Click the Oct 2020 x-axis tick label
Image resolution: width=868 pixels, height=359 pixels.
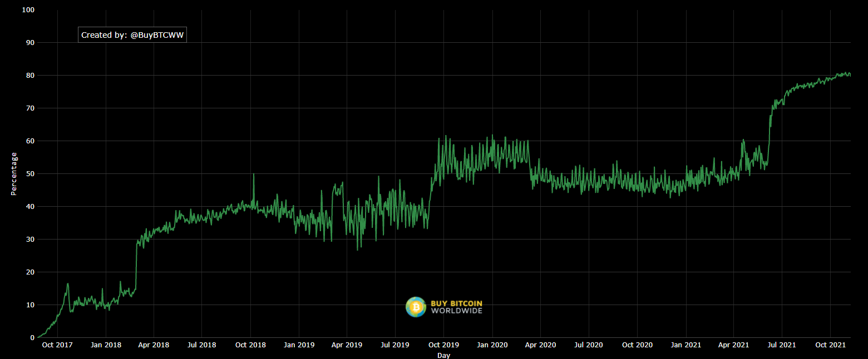(x=637, y=345)
